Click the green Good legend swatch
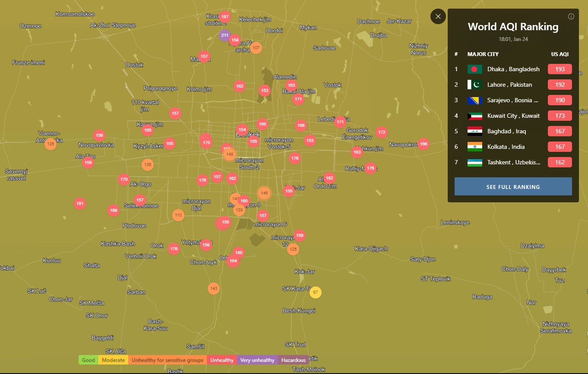The width and height of the screenshot is (588, 374). [x=89, y=360]
